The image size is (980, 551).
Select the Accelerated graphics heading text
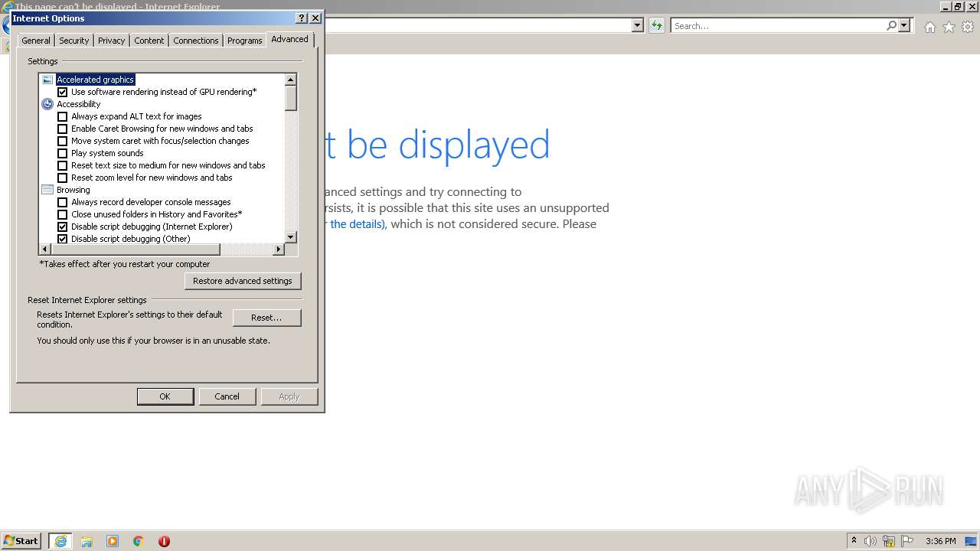95,80
